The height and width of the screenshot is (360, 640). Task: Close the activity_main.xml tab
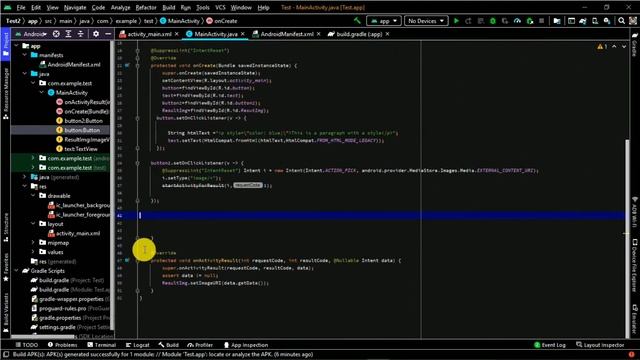coord(177,34)
